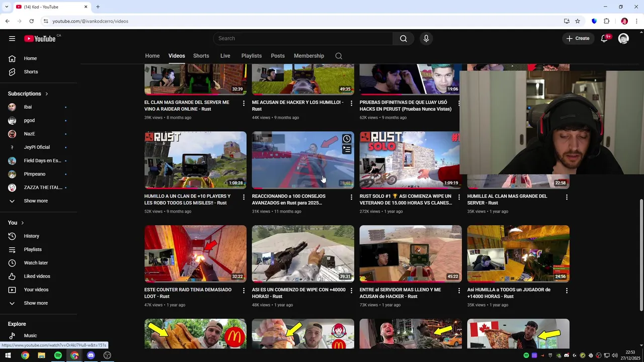
Task: Open notifications bell
Action: [605, 38]
